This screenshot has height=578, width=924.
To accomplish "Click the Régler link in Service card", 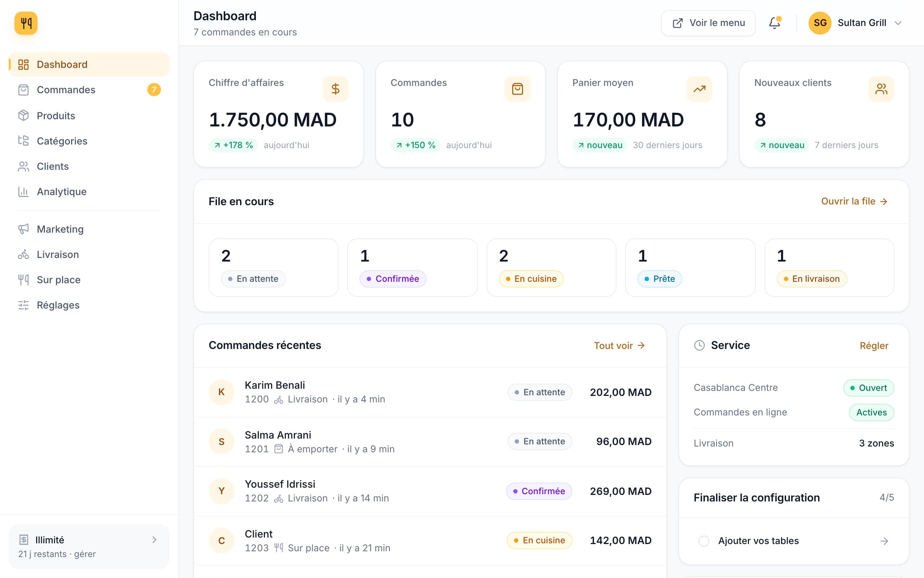I will tap(874, 346).
